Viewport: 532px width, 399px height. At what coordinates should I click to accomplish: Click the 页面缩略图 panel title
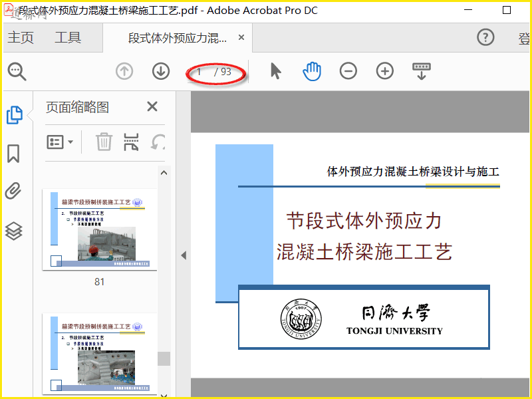point(77,107)
